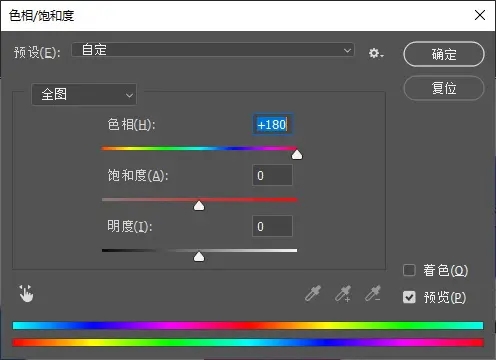Click the lightness slider handle
Image resolution: width=496 pixels, height=360 pixels.
(199, 257)
